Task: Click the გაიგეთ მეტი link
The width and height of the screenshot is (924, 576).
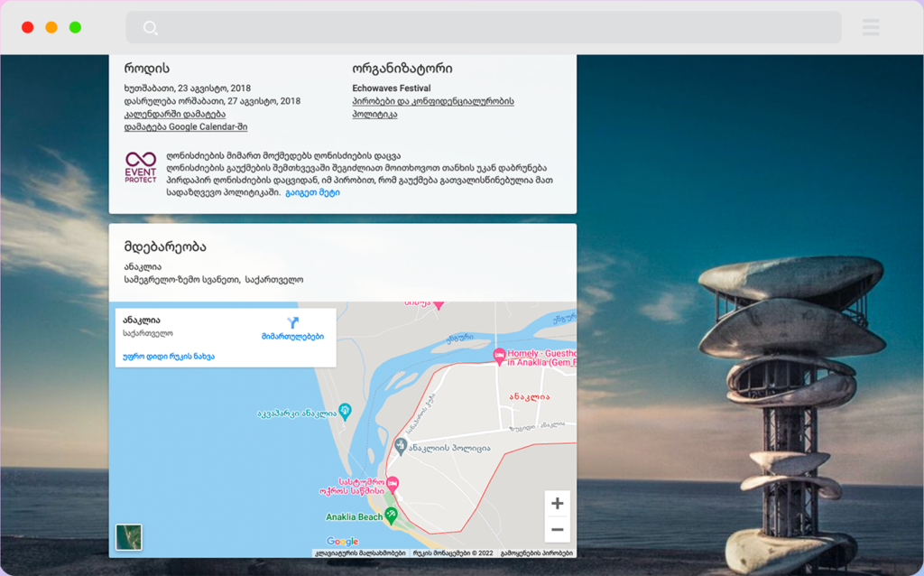Action: tap(312, 192)
